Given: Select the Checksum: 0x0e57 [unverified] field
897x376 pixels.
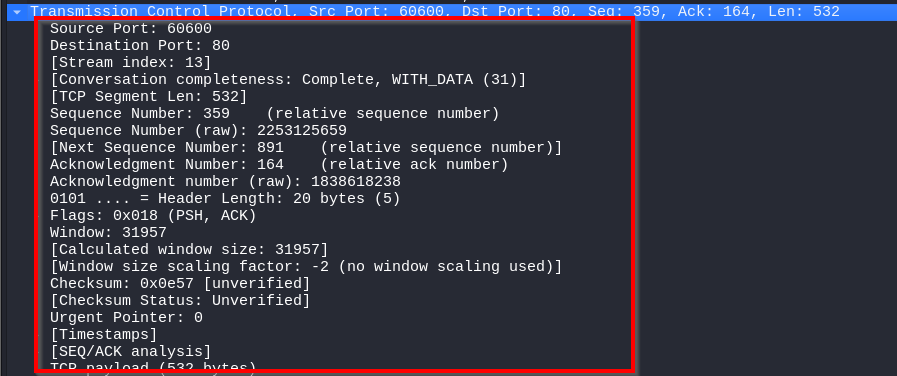Looking at the screenshot, I should (x=180, y=283).
